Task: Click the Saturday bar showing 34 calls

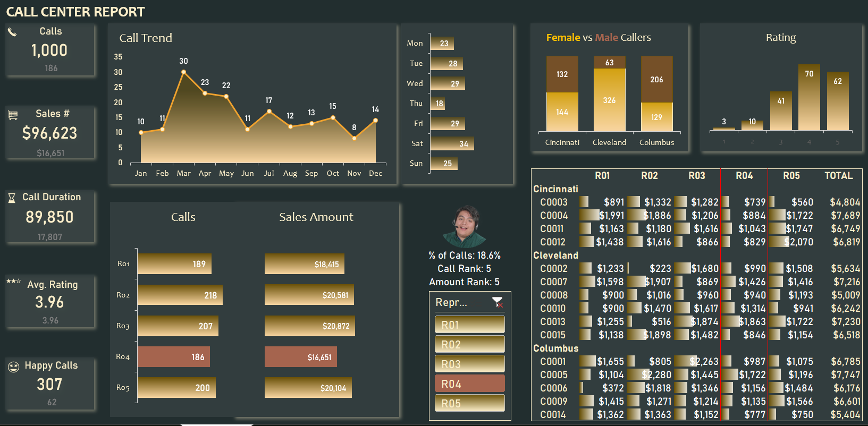Action: [452, 143]
